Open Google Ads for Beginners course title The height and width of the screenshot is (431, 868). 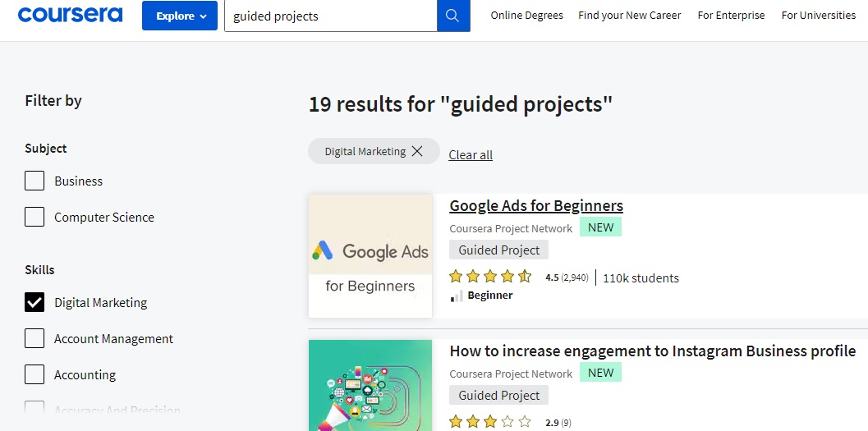click(x=536, y=206)
